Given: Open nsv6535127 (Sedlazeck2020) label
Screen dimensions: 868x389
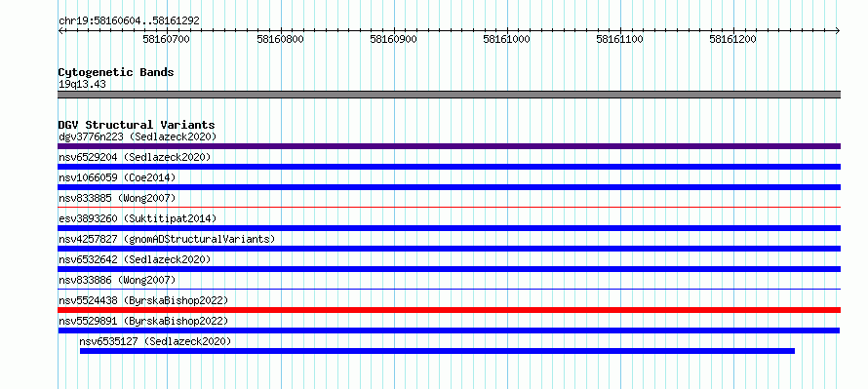Looking at the screenshot, I should point(155,341).
